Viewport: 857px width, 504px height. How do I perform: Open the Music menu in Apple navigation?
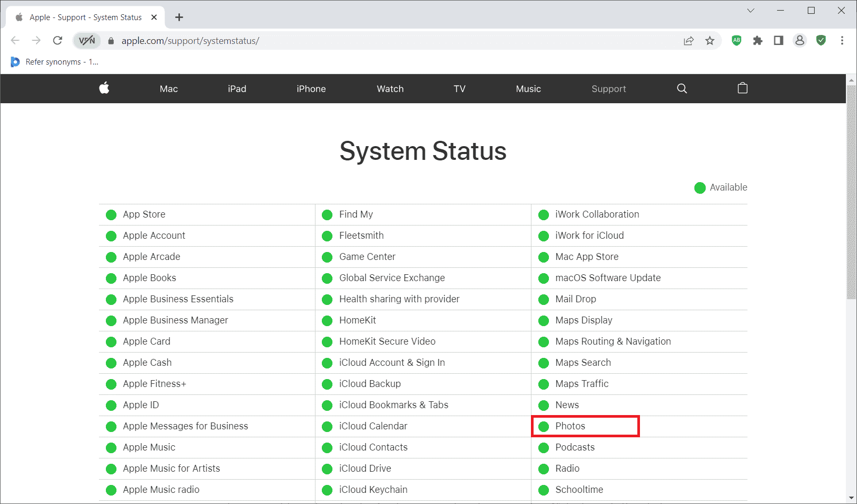click(x=528, y=89)
